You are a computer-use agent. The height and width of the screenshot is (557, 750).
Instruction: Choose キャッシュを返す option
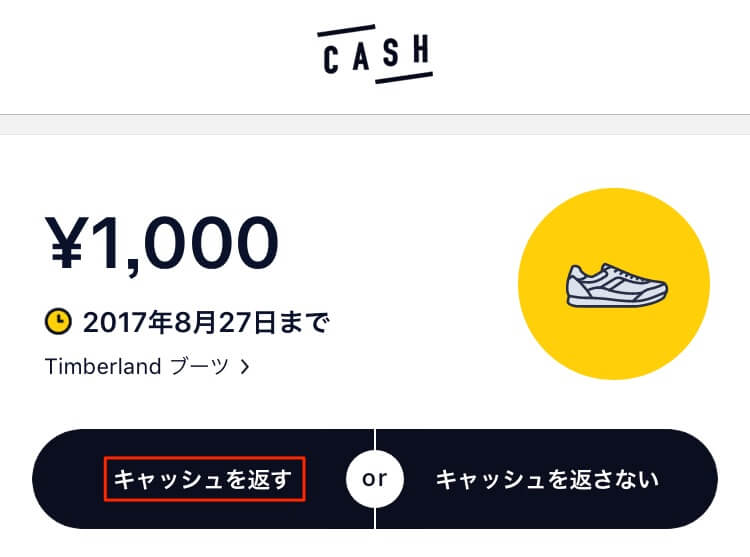[204, 479]
